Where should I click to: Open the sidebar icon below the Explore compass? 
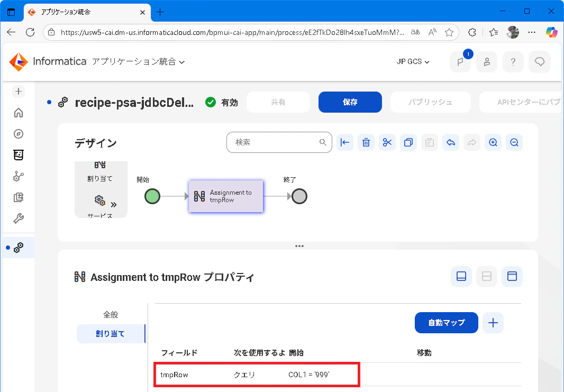[x=19, y=155]
